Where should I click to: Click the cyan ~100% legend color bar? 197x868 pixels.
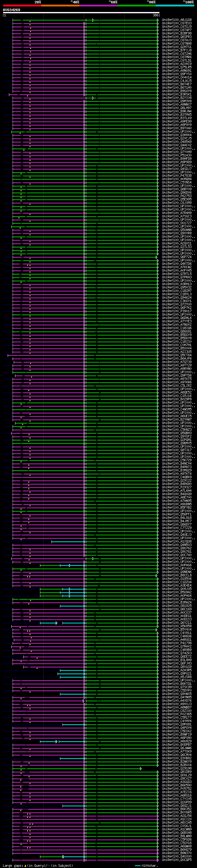[175, 6]
